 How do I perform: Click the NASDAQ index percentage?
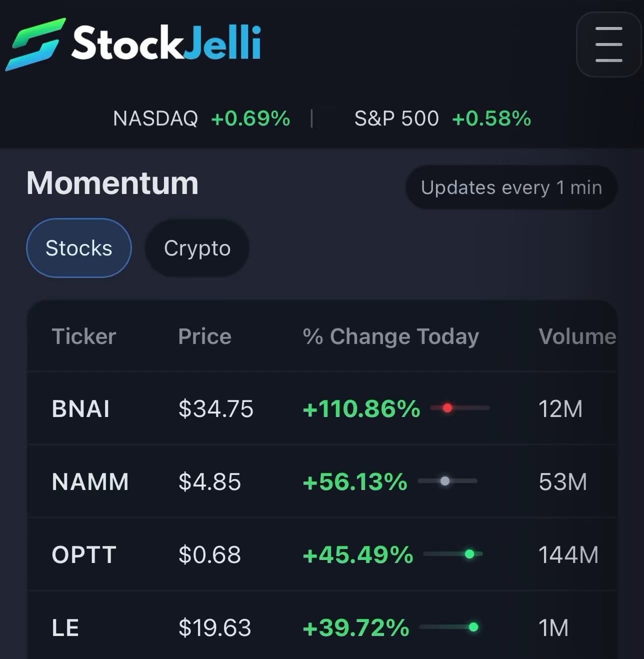tap(250, 118)
